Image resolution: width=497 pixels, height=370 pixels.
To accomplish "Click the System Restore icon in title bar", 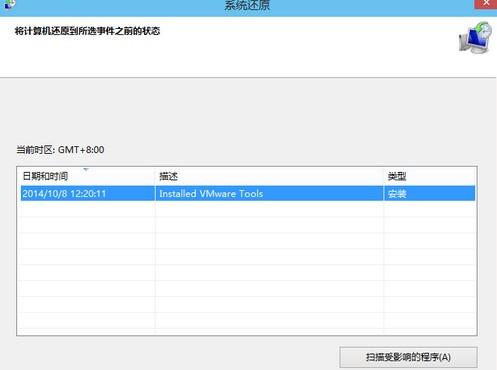I will tap(9, 4).
